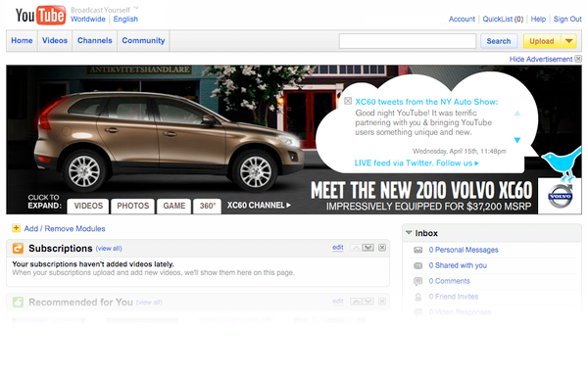Click Sign Out

click(x=567, y=20)
